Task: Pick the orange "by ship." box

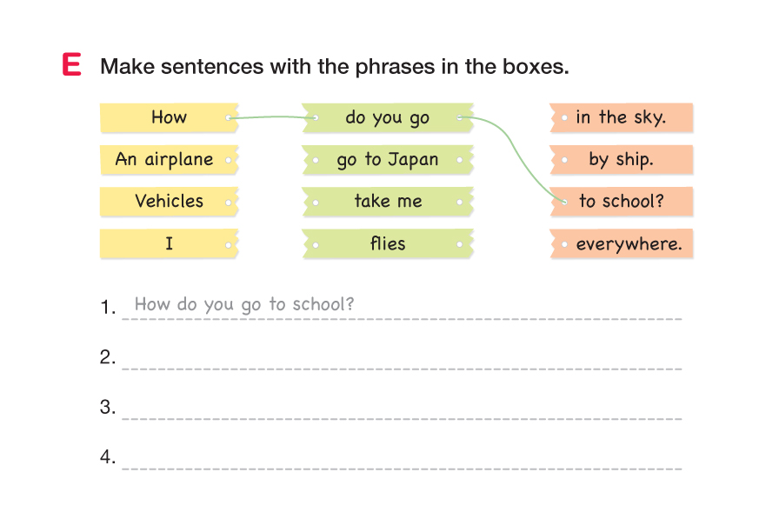Action: 621,159
